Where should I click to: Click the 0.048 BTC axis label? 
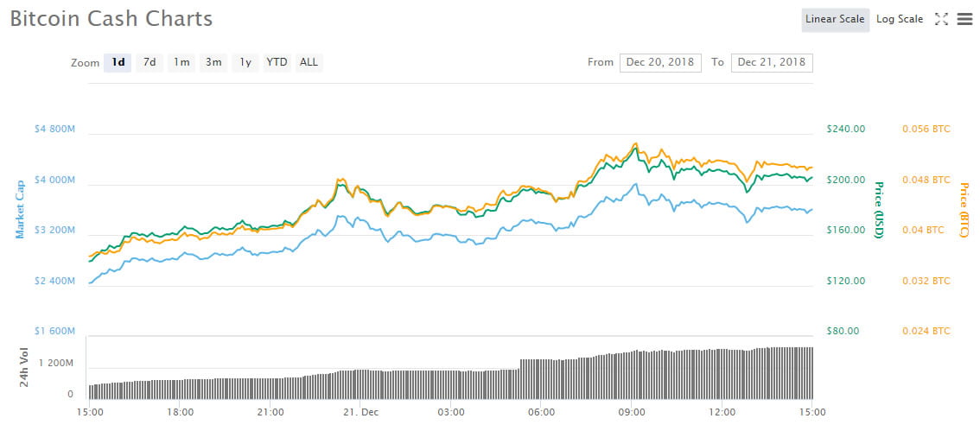pos(926,180)
